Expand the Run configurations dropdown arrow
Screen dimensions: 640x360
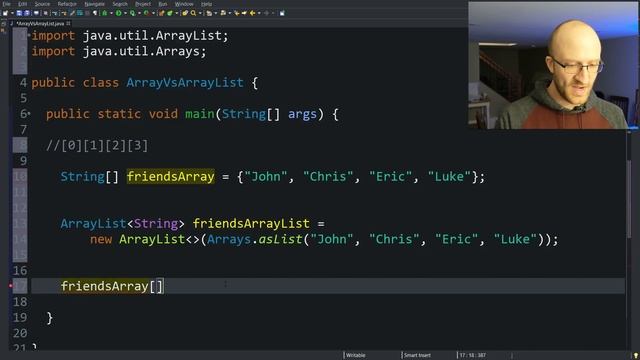125,13
